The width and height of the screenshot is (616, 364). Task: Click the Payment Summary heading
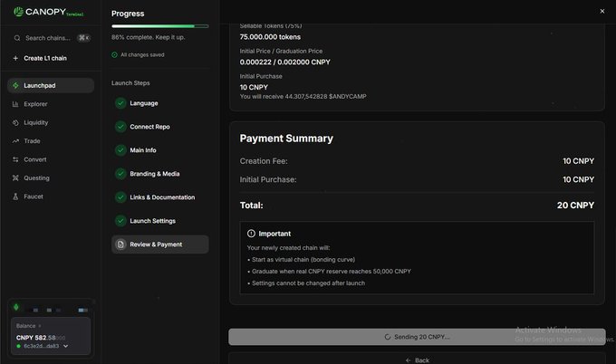point(286,139)
